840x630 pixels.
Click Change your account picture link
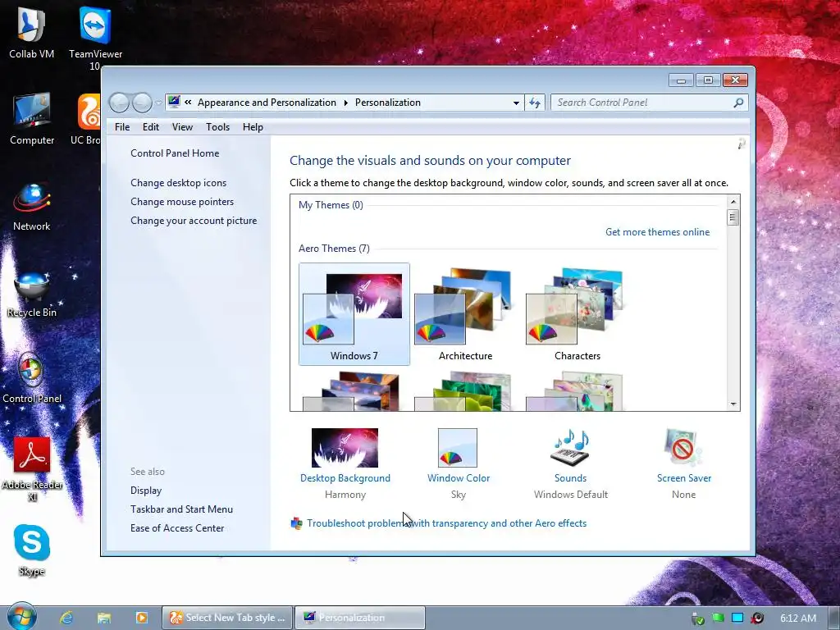tap(194, 220)
